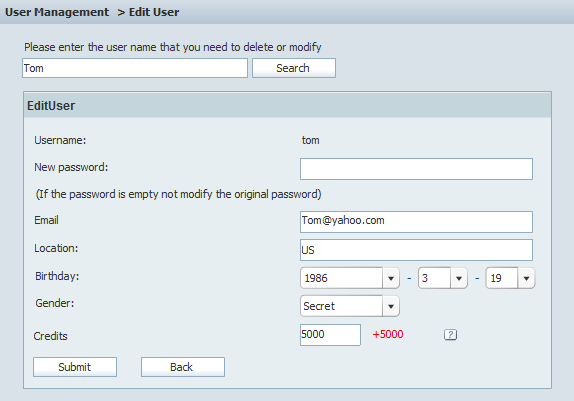Viewport: 574px width, 401px height.
Task: Focus the user name search field
Action: point(135,68)
